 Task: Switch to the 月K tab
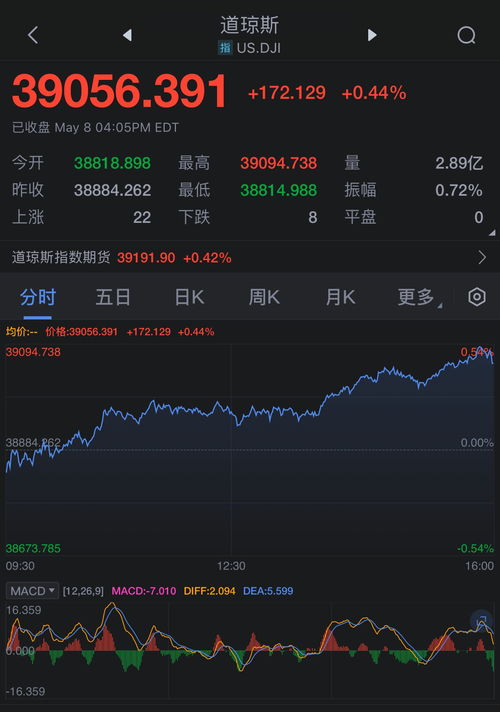340,297
